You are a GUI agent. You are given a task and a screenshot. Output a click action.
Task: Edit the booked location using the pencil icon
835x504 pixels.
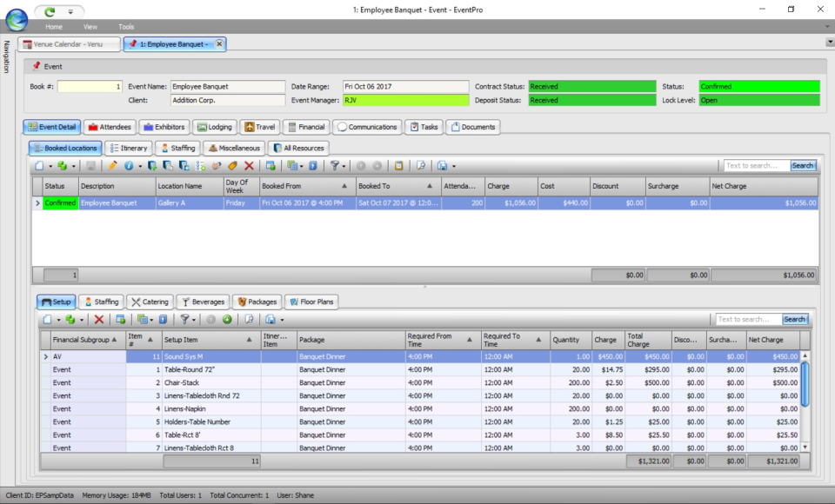point(112,165)
